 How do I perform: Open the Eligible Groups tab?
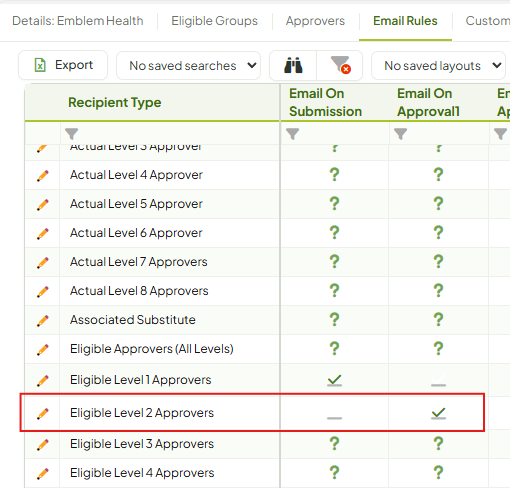click(214, 21)
